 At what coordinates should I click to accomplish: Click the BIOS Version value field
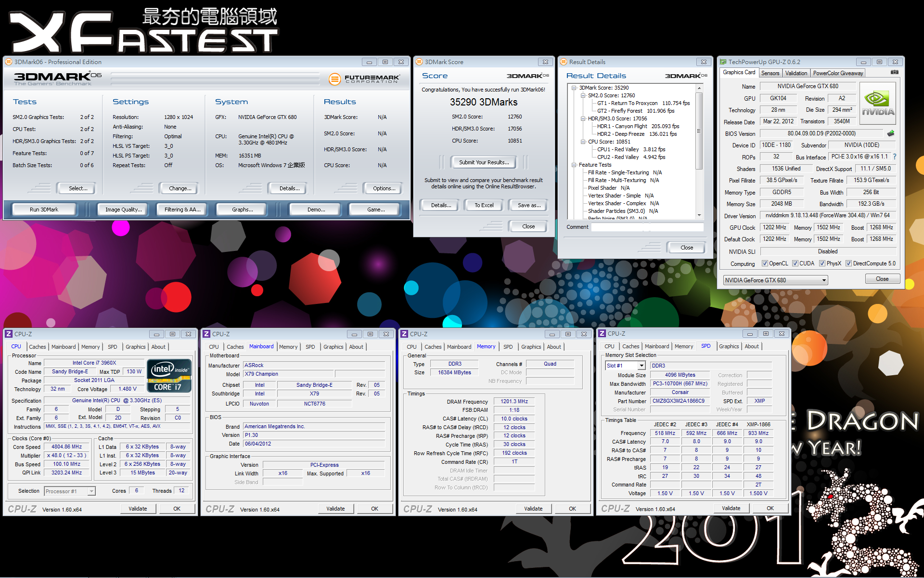tap(821, 133)
